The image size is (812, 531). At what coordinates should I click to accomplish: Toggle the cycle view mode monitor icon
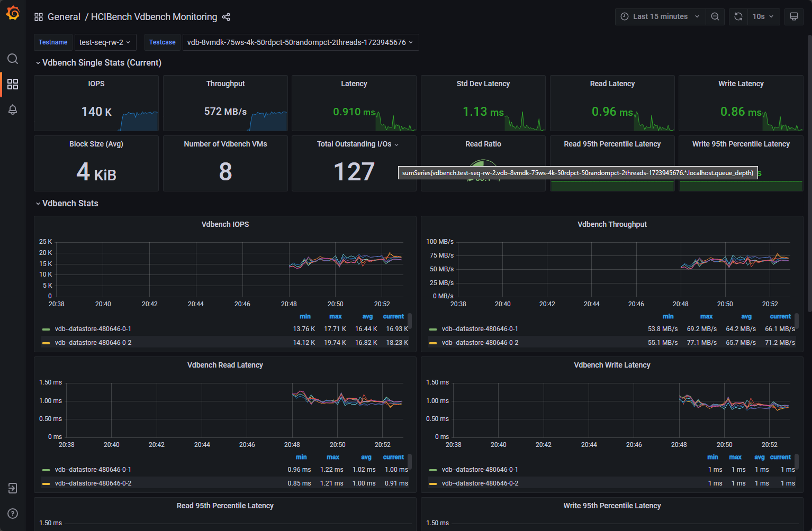click(794, 17)
